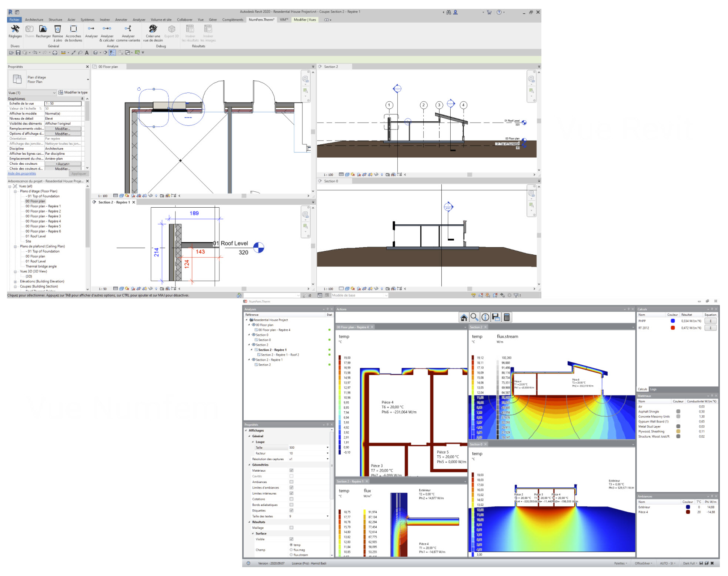Enable the Maillage checkbox
The height and width of the screenshot is (576, 728).
click(x=291, y=528)
